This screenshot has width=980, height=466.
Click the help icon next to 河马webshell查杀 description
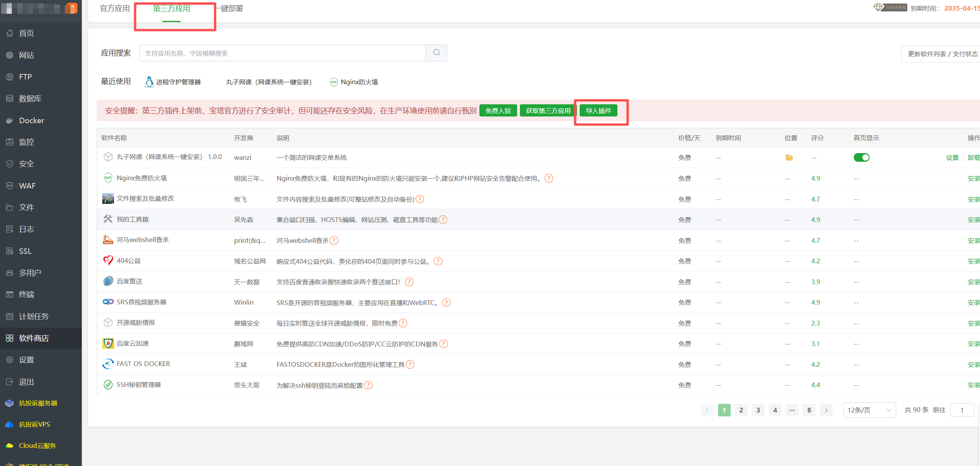(334, 240)
